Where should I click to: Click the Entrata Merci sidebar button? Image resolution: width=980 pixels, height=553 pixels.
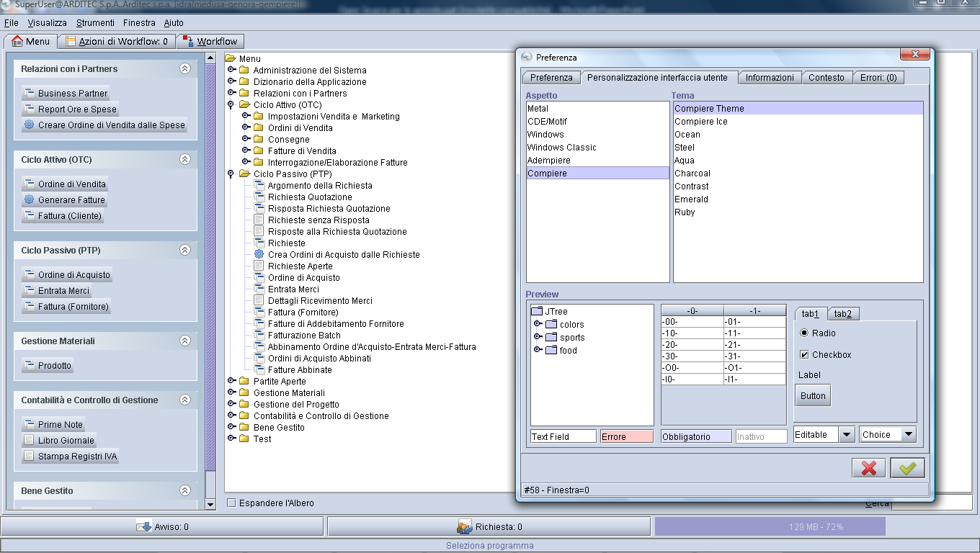(55, 290)
